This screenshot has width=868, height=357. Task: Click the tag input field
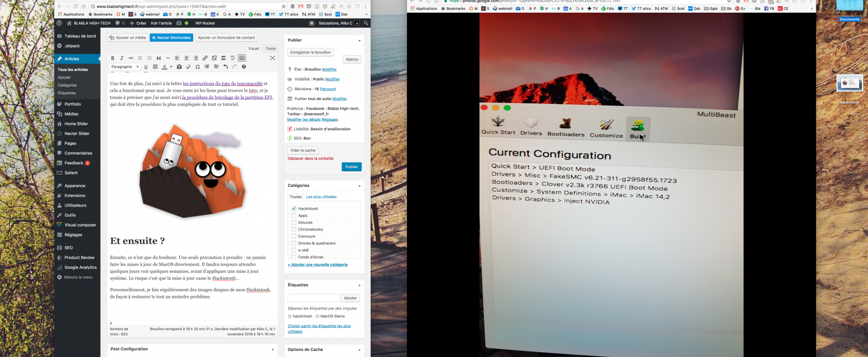(x=314, y=298)
